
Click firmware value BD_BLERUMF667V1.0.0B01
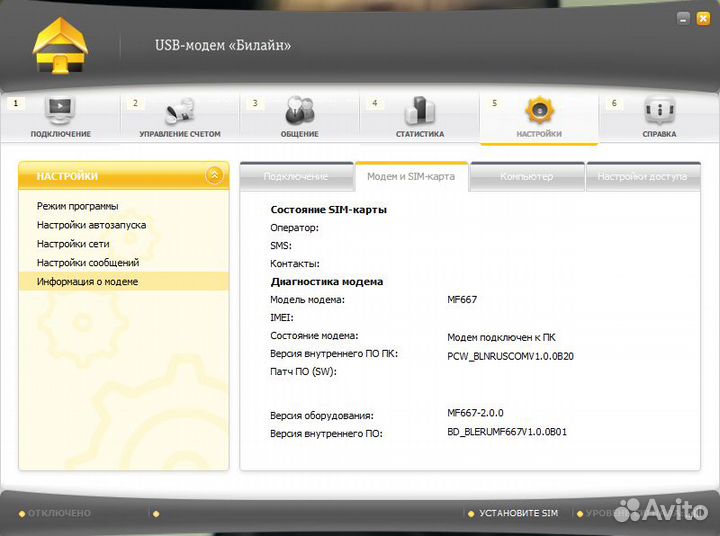[507, 432]
